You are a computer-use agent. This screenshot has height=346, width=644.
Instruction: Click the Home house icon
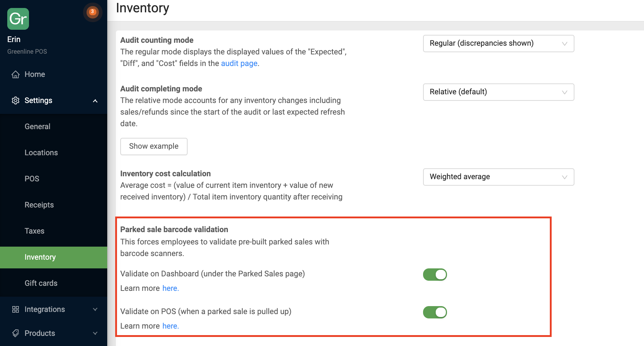pos(16,74)
